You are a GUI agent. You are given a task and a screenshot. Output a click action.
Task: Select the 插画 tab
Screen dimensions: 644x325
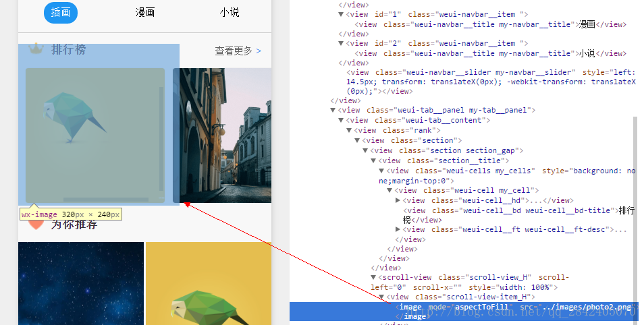point(61,13)
